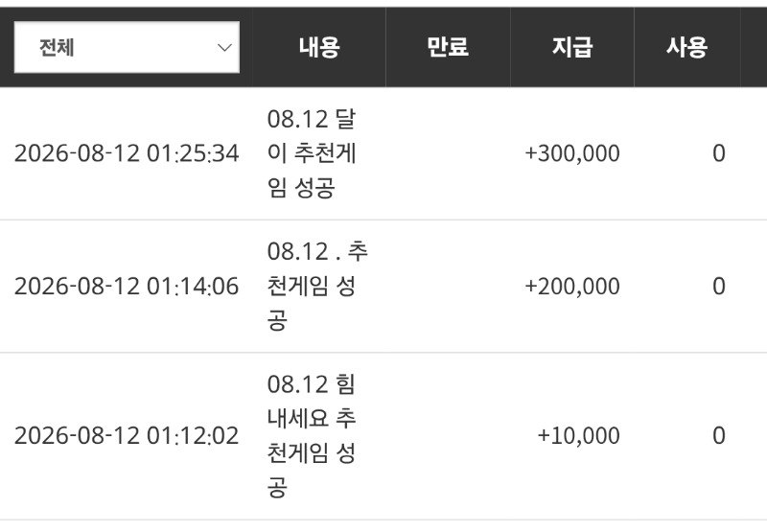Click the +300,000 payment amount
Viewport: 767px width, 532px height.
(x=572, y=153)
